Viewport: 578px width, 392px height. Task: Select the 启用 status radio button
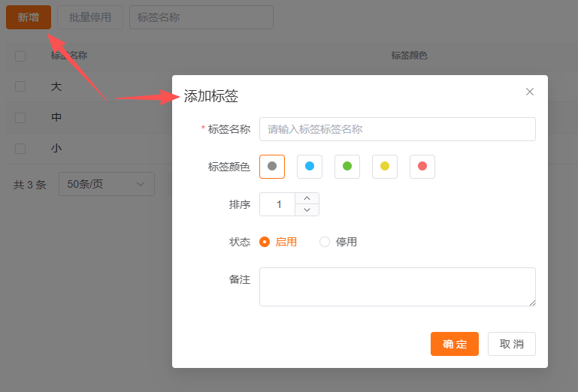tap(265, 242)
